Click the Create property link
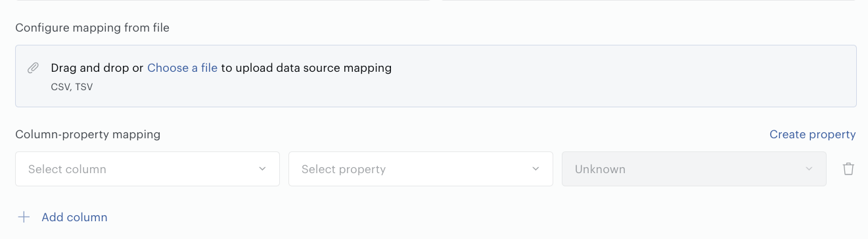The image size is (868, 239). click(812, 134)
